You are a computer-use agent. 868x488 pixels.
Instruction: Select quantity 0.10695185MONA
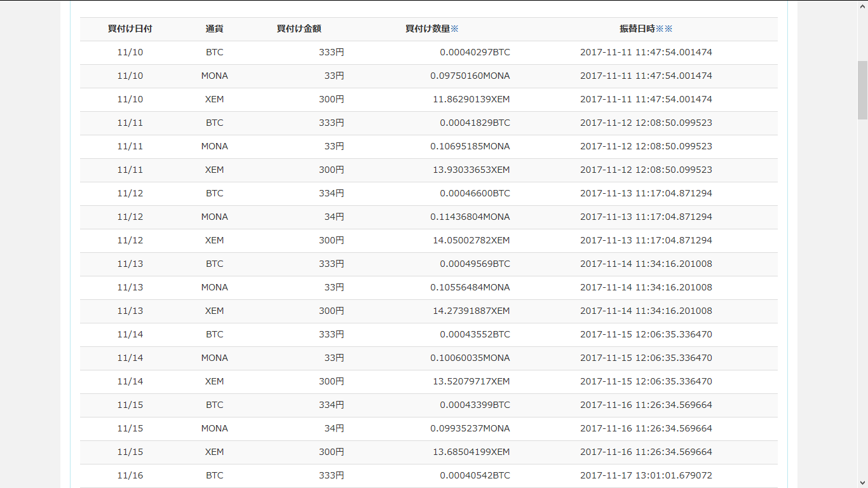tap(470, 146)
